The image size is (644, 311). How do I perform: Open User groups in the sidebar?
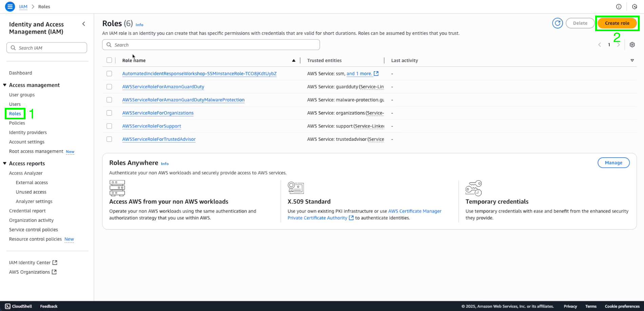click(22, 95)
